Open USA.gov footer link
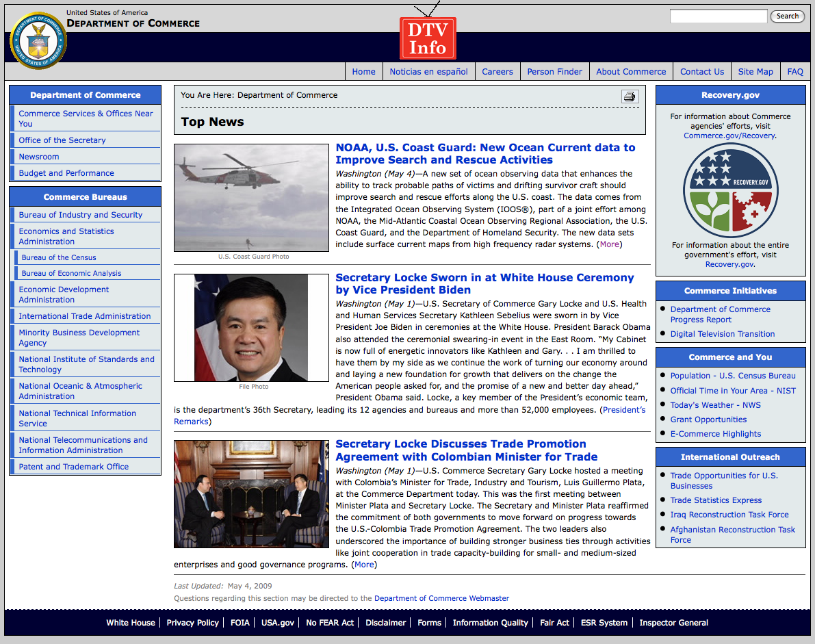 coord(278,623)
